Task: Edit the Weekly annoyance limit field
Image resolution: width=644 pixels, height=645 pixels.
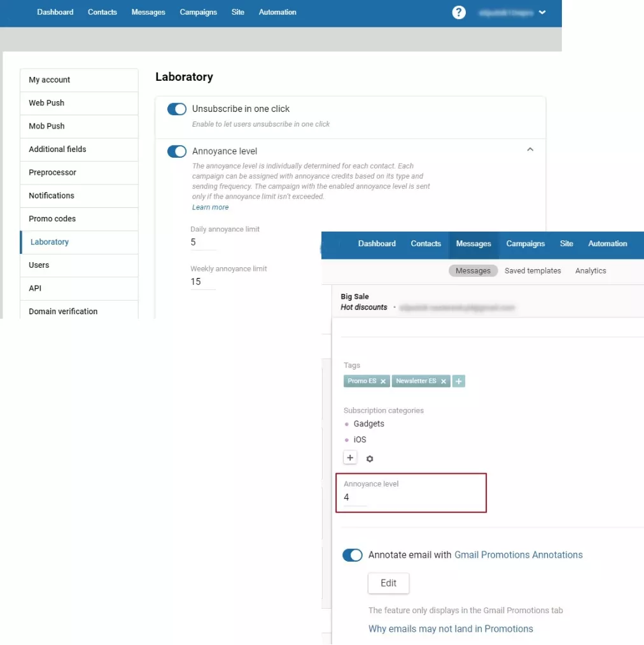Action: click(203, 282)
